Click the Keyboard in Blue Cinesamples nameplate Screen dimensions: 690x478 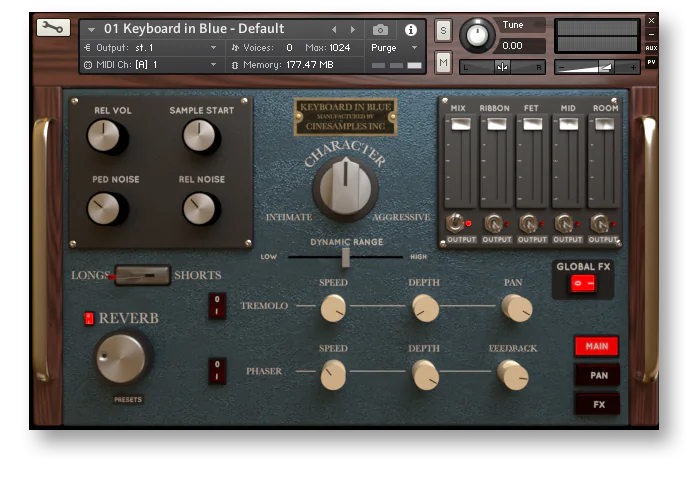coord(346,117)
